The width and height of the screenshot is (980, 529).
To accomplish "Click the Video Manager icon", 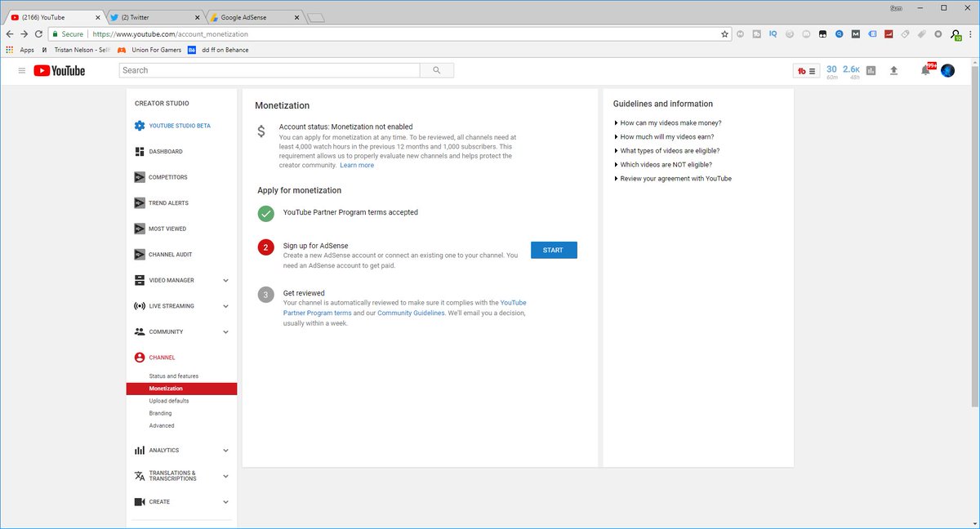I will point(140,280).
